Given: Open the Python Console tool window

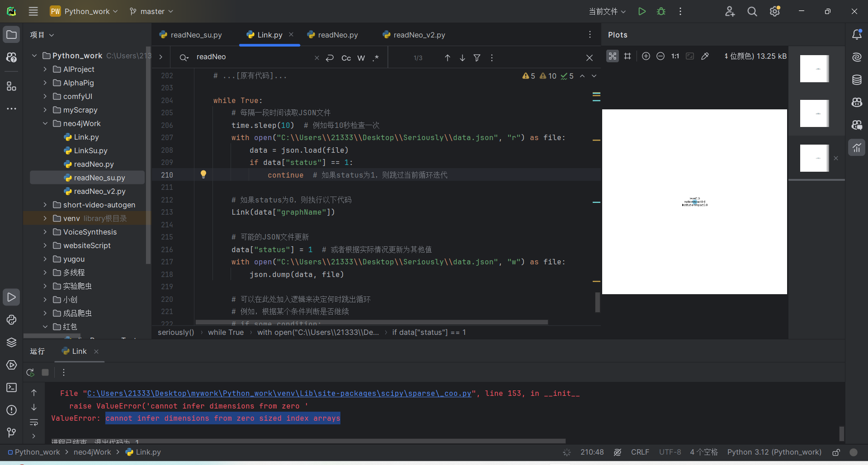Looking at the screenshot, I should [x=11, y=320].
